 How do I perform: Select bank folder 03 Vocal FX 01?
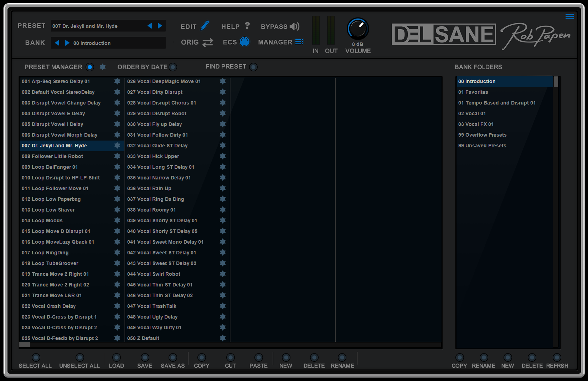(x=505, y=124)
